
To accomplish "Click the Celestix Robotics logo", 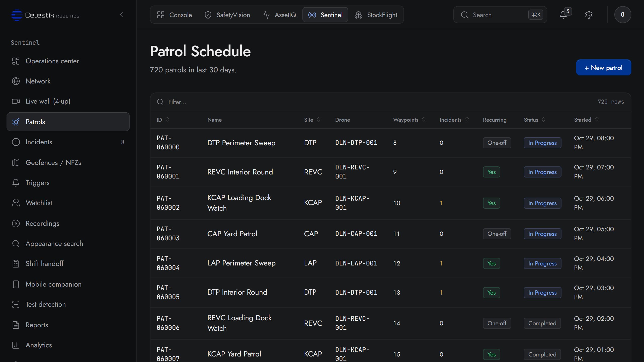I will (x=45, y=15).
